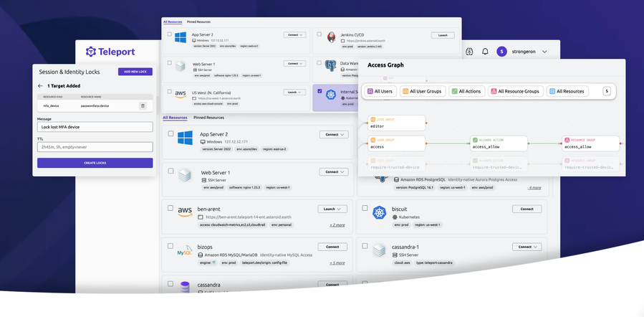Click the PostgreSQL elephant icon on Data Warehouse card
The width and height of the screenshot is (644, 317).
click(x=330, y=65)
